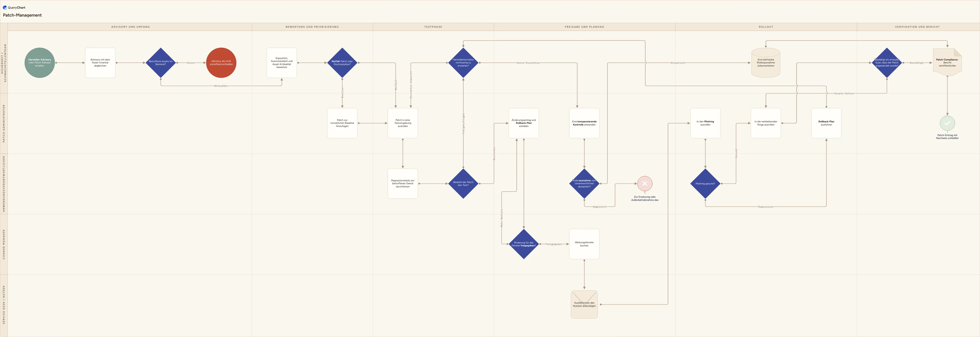Select decision 'Notfall-Patch oder Routinezyklus?'
The width and height of the screenshot is (980, 337).
342,63
